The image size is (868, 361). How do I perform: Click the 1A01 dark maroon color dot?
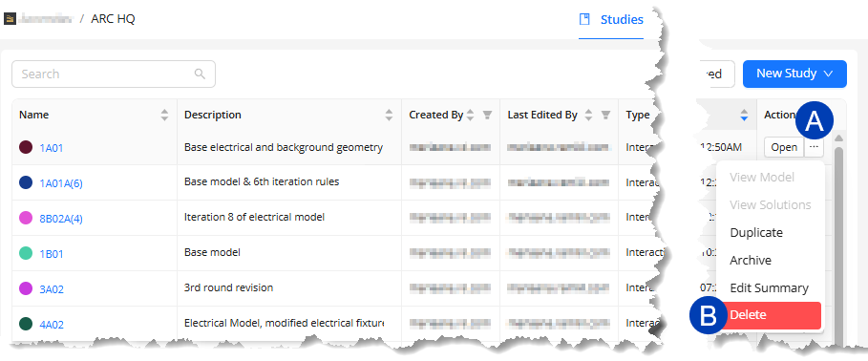[x=26, y=147]
